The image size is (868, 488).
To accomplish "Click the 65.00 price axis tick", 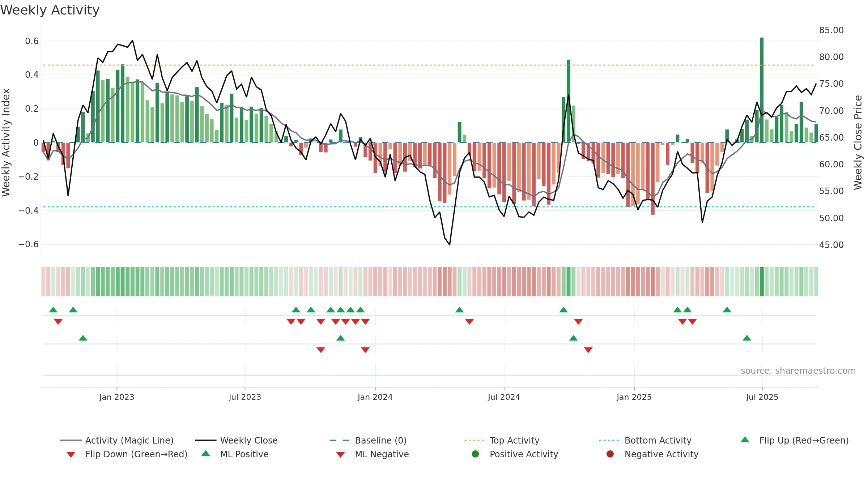I will [x=831, y=137].
